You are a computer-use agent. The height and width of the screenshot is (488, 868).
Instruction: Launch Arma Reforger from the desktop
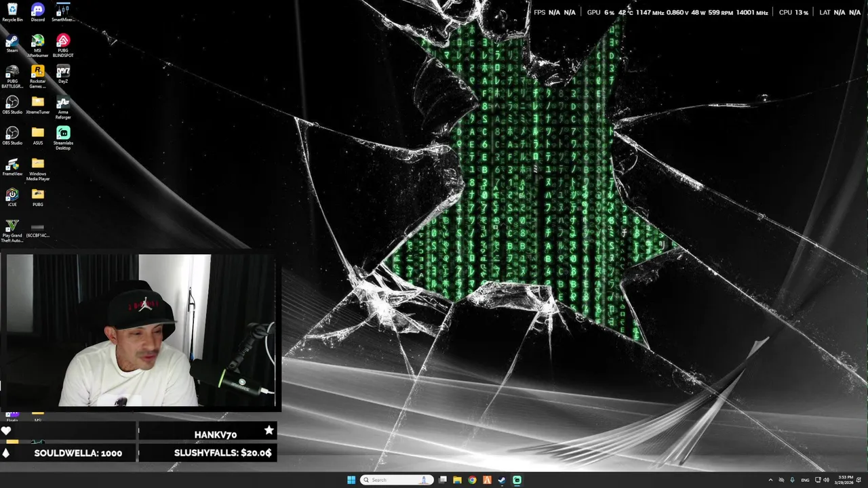(63, 108)
